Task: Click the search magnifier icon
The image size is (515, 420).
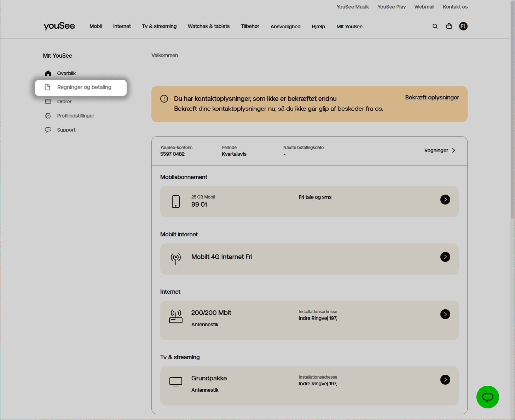Action: (x=435, y=26)
